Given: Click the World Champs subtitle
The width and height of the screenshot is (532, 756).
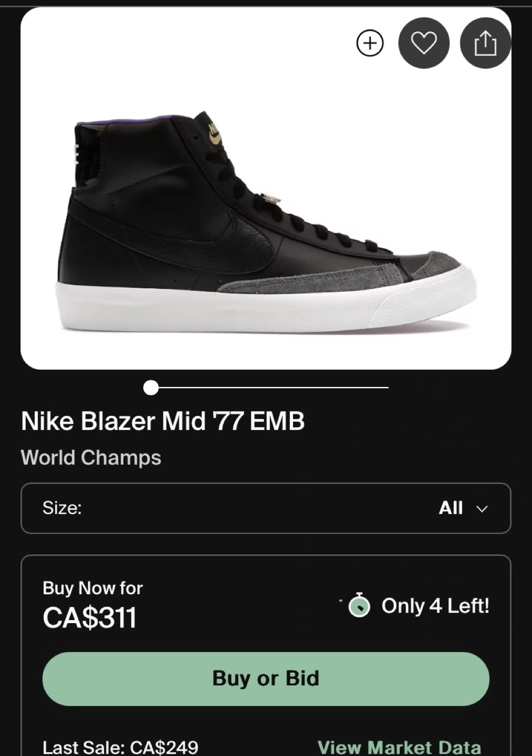Looking at the screenshot, I should coord(91,458).
